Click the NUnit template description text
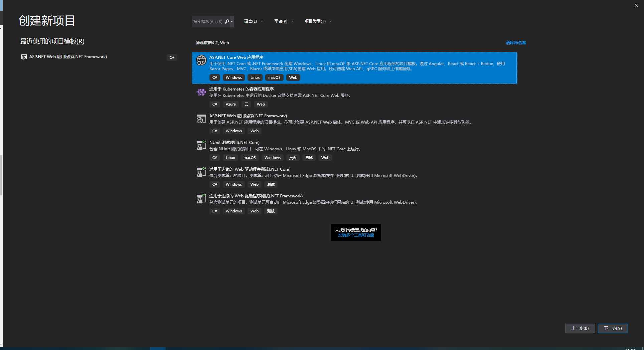This screenshot has height=350, width=644. click(x=286, y=149)
